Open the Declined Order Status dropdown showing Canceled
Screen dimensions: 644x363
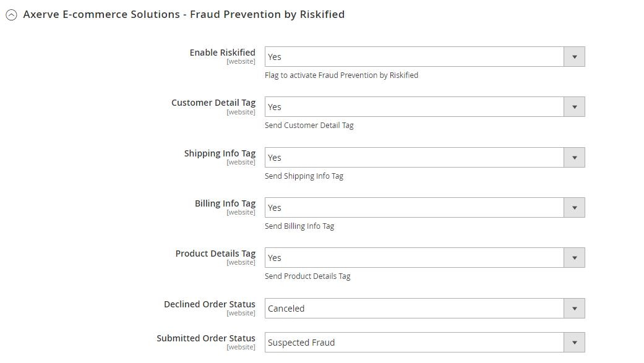(x=424, y=309)
